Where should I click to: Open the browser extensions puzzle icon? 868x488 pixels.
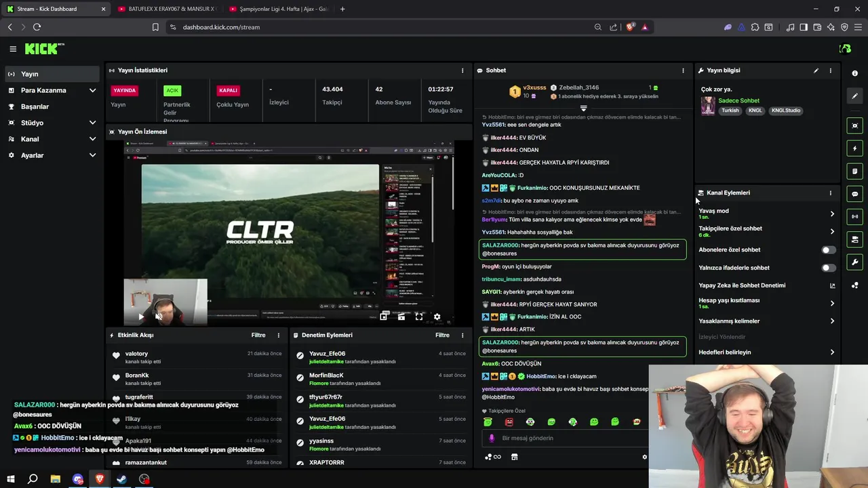click(x=755, y=27)
